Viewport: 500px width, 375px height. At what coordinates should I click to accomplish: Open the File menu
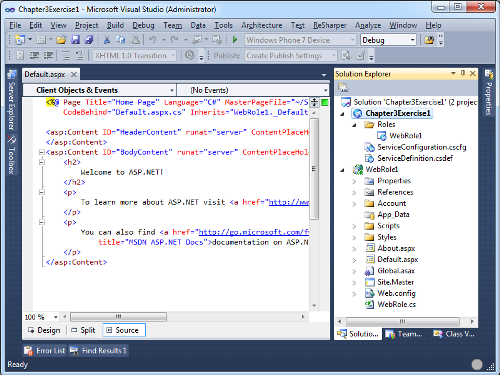coord(15,25)
